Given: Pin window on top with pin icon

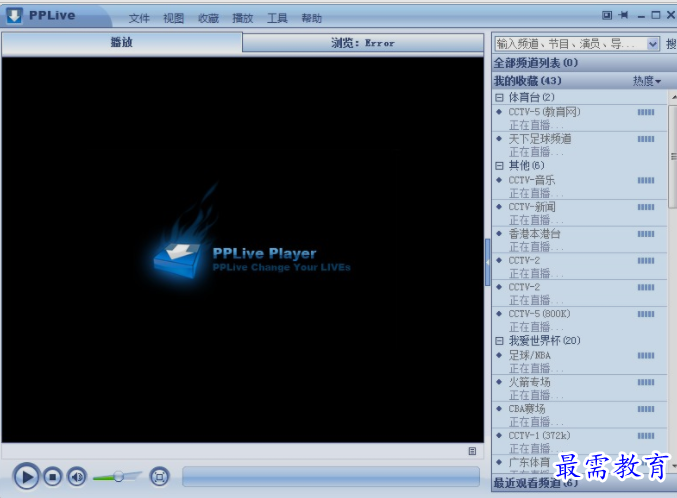Looking at the screenshot, I should pyautogui.click(x=623, y=15).
